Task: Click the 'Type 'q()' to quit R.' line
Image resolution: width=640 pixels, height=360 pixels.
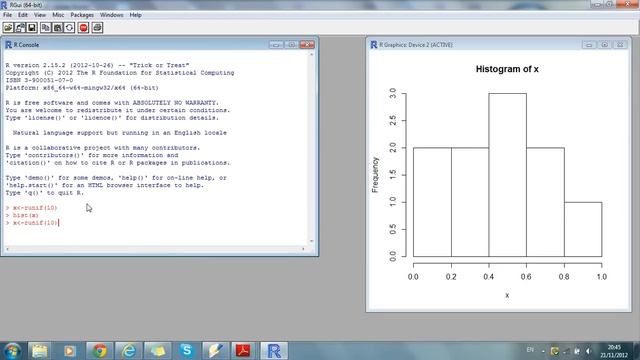Action: (44, 193)
